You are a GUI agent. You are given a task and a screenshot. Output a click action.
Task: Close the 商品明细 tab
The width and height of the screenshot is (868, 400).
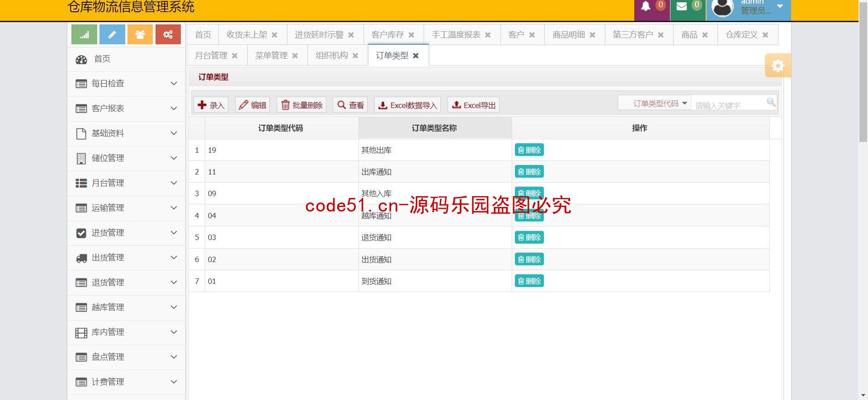pyautogui.click(x=592, y=35)
